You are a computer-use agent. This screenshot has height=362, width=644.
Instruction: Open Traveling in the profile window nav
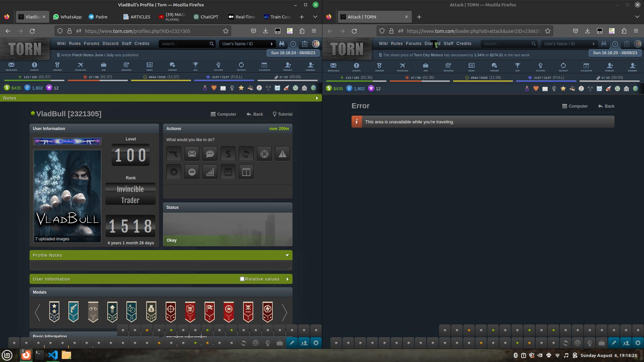coord(80,66)
